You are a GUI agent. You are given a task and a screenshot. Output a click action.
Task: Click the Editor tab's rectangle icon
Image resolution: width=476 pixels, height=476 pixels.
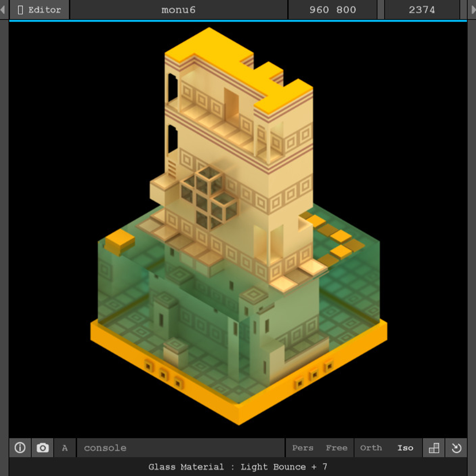[20, 10]
